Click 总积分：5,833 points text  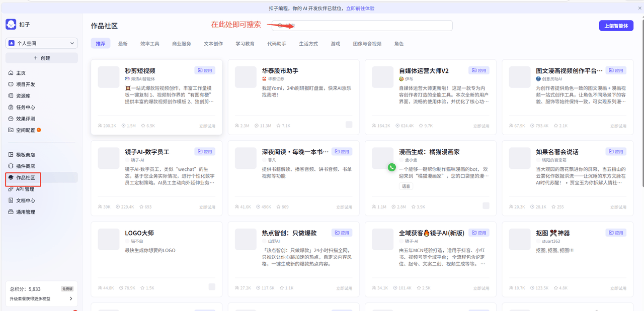(x=26, y=289)
